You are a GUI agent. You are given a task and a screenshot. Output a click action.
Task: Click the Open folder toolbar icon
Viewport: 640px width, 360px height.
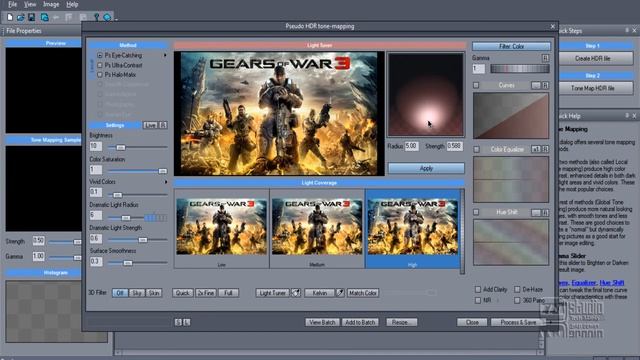coord(20,17)
